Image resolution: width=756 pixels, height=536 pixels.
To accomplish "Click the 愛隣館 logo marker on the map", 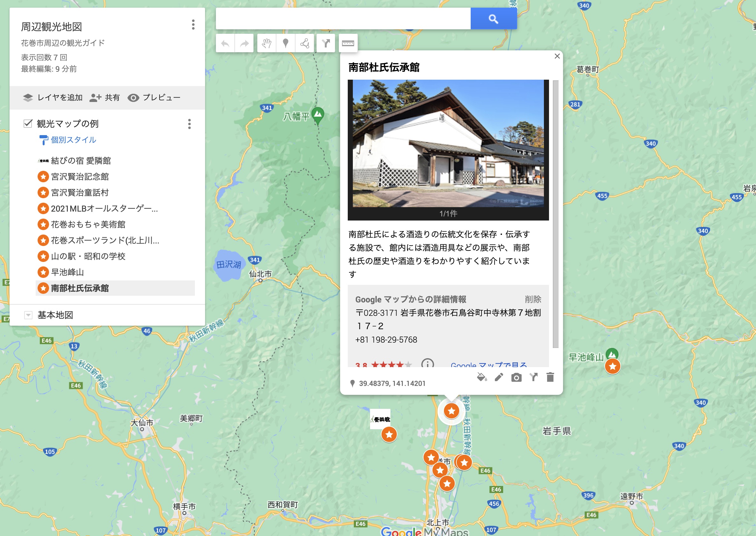I will (380, 419).
